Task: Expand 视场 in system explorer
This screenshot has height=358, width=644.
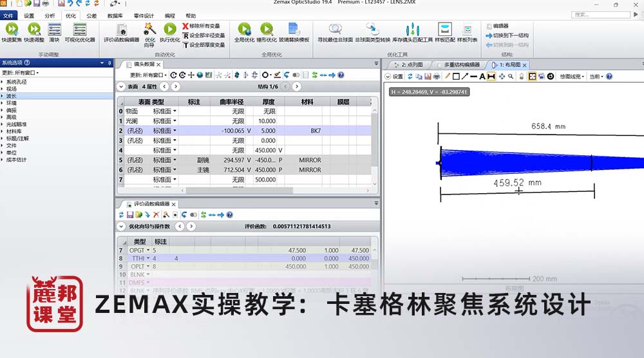Action: (x=2, y=89)
